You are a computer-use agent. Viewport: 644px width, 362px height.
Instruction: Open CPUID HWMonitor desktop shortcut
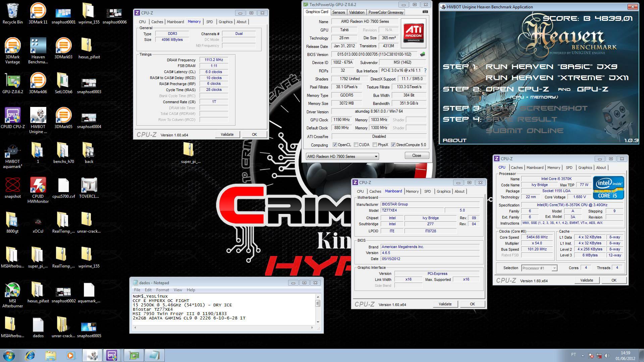click(x=38, y=190)
